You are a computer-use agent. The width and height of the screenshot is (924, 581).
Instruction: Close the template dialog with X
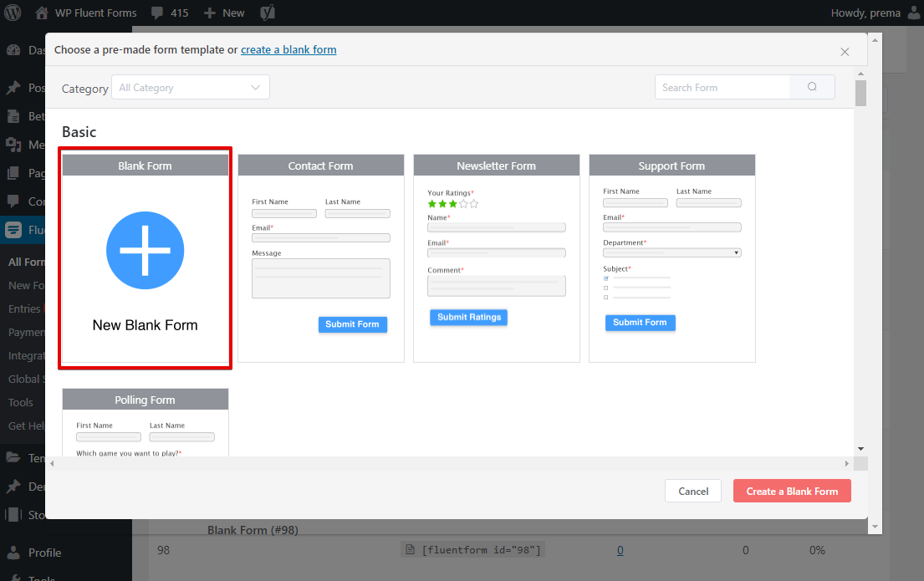tap(845, 52)
